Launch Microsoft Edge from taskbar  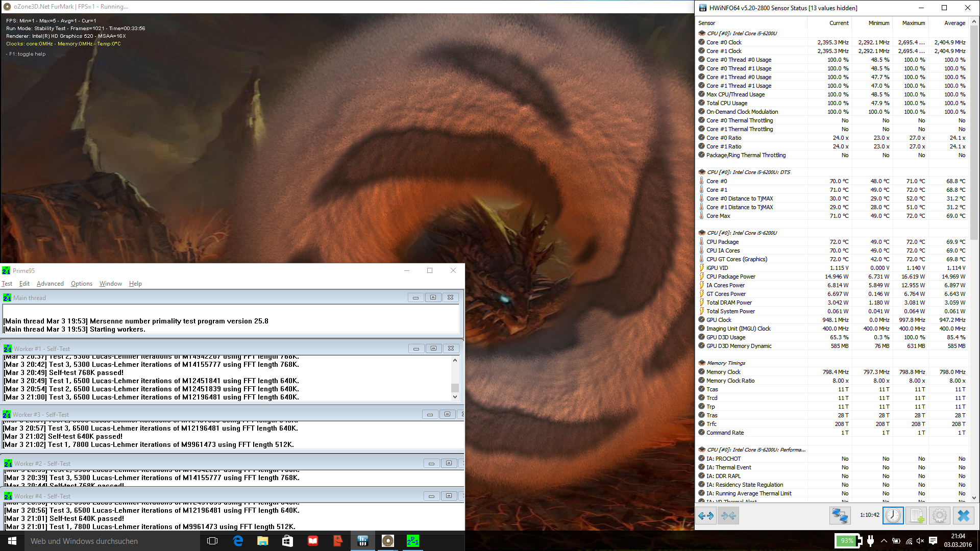tap(238, 541)
